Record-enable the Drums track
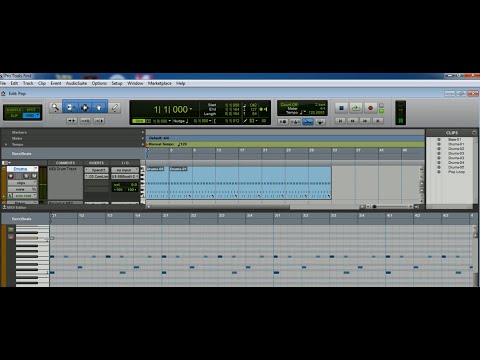 pyautogui.click(x=11, y=176)
